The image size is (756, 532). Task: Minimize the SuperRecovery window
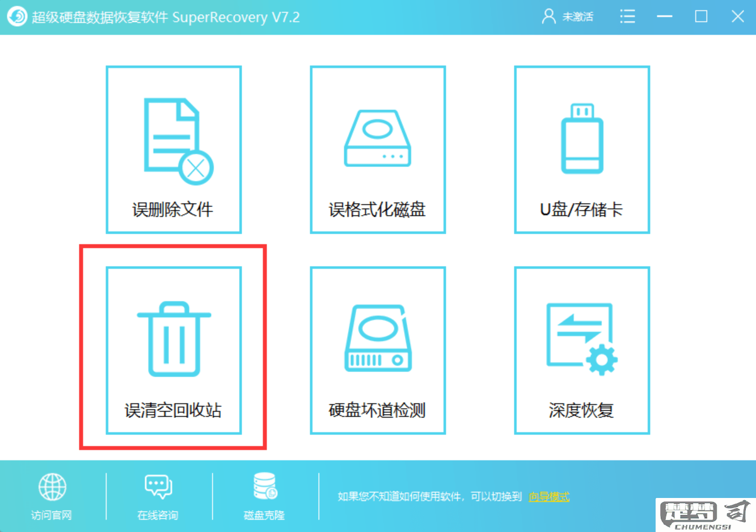(x=665, y=16)
